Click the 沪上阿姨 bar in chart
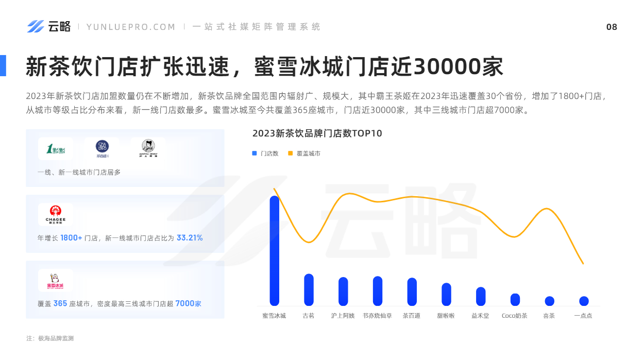Screen dimensions: 644x362 [343, 291]
